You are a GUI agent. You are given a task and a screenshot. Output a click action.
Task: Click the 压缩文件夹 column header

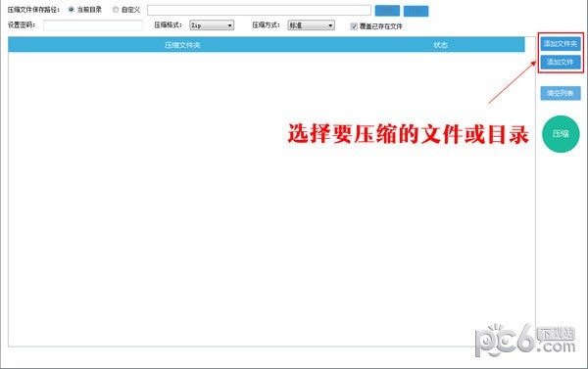pyautogui.click(x=182, y=45)
